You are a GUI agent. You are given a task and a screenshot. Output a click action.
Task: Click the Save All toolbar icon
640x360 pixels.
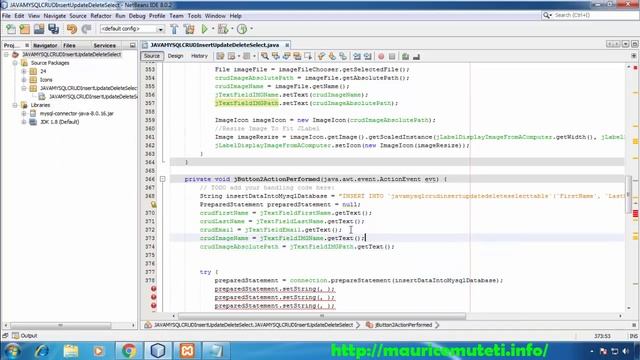click(53, 29)
